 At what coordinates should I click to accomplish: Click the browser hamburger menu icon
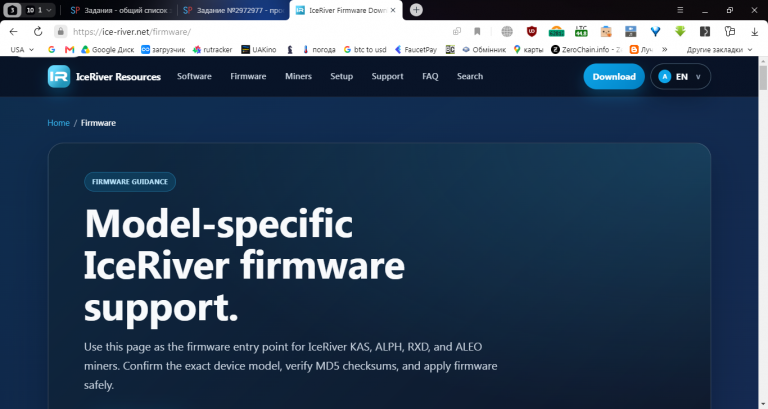680,10
